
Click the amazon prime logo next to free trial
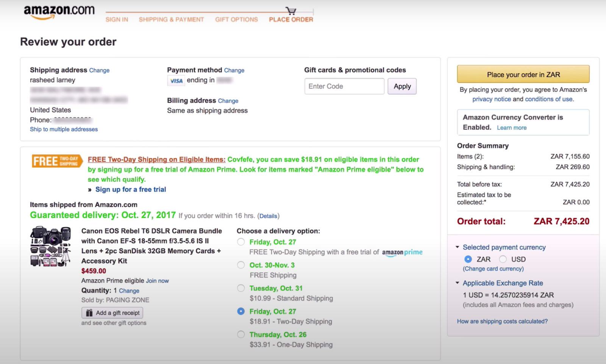pos(401,252)
